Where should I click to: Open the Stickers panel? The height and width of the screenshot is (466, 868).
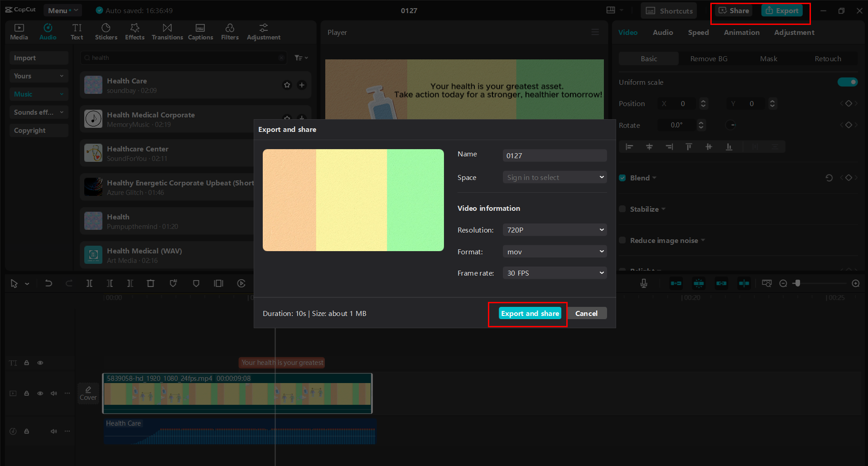(106, 31)
